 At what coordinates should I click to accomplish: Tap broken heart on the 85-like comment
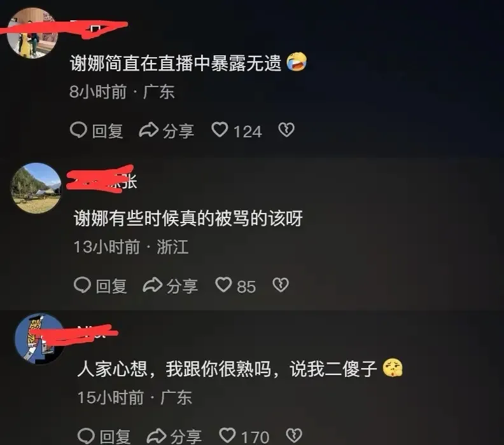click(x=281, y=285)
